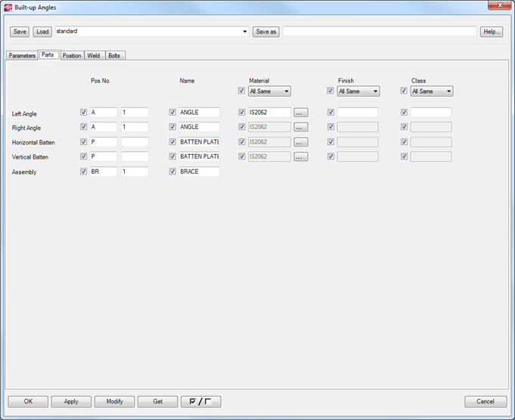515x420 pixels.
Task: Open the Bolts tab
Action: 114,55
